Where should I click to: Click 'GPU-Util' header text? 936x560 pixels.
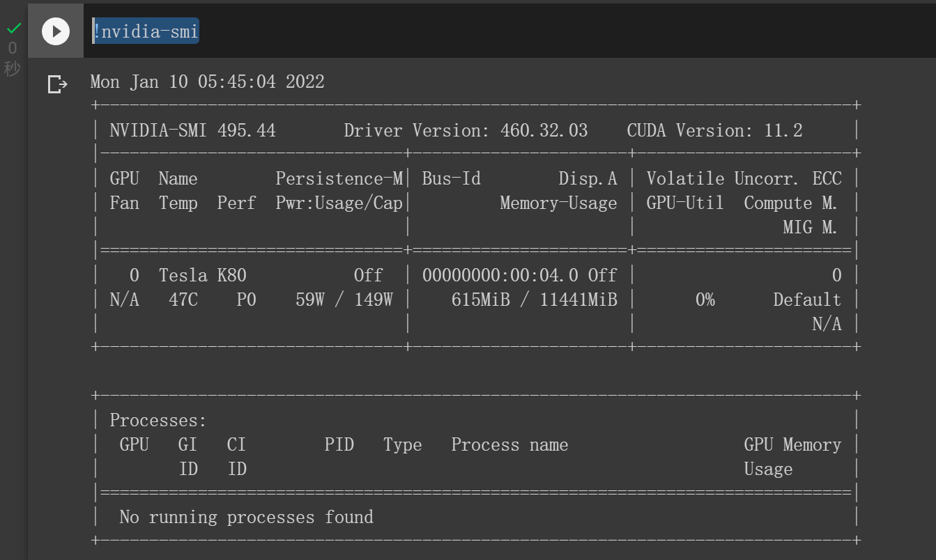[x=685, y=203]
